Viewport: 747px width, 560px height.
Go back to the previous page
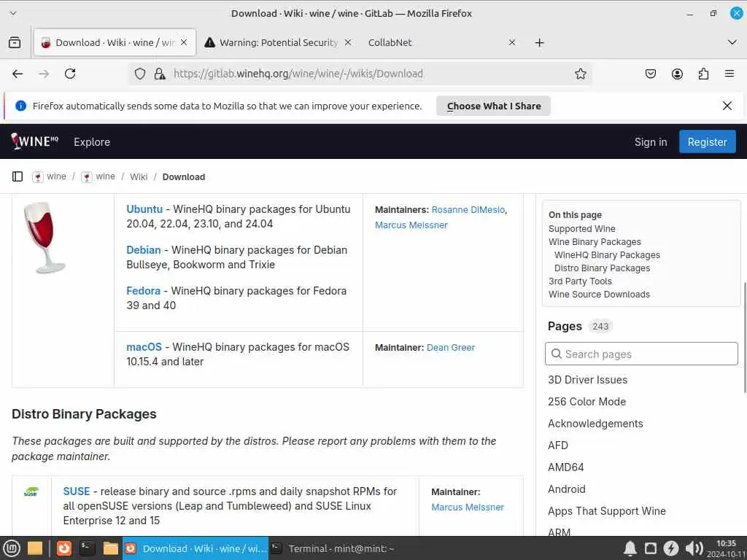coord(18,74)
